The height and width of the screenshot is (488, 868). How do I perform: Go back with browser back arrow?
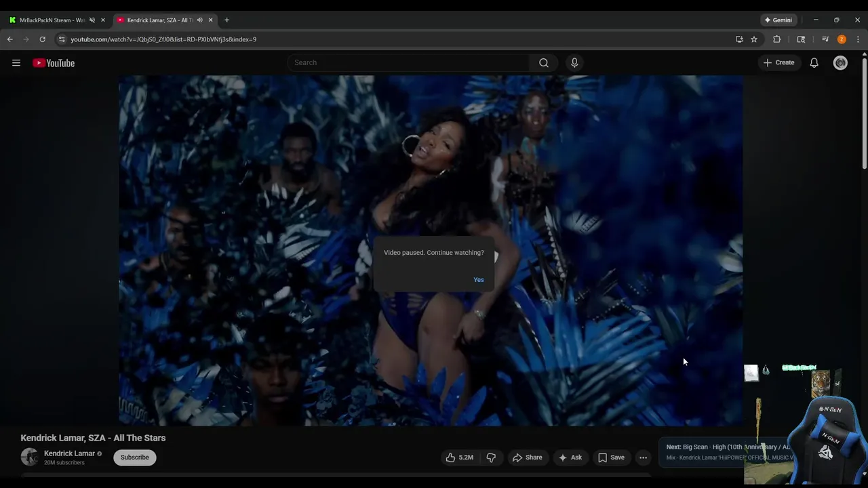[x=10, y=39]
